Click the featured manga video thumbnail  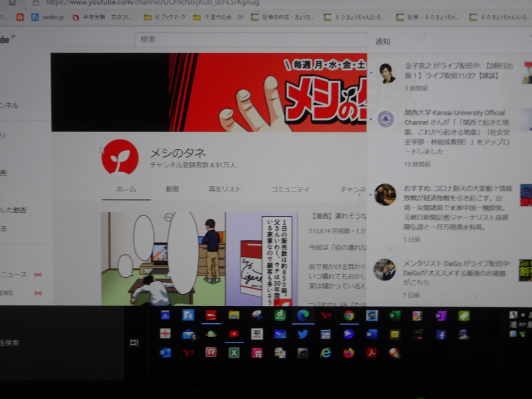[x=199, y=259]
